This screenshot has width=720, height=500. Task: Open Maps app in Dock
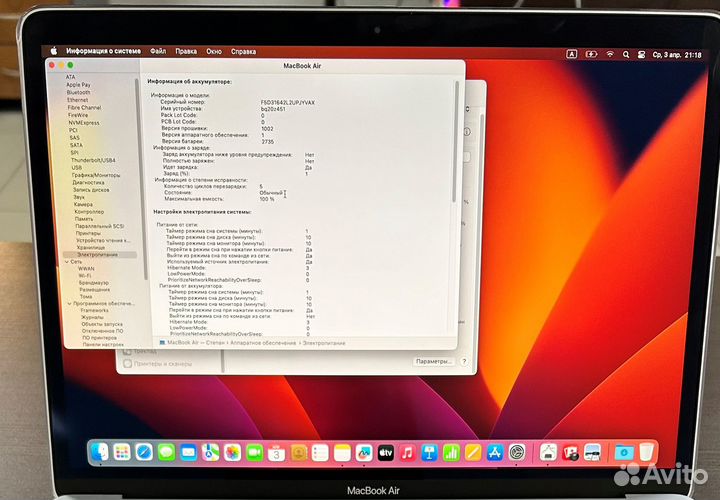pyautogui.click(x=210, y=453)
